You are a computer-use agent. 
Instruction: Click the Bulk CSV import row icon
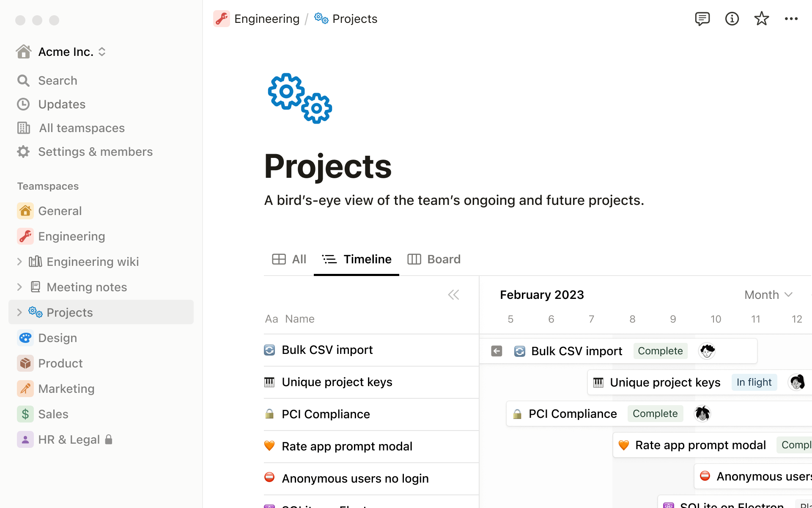269,349
